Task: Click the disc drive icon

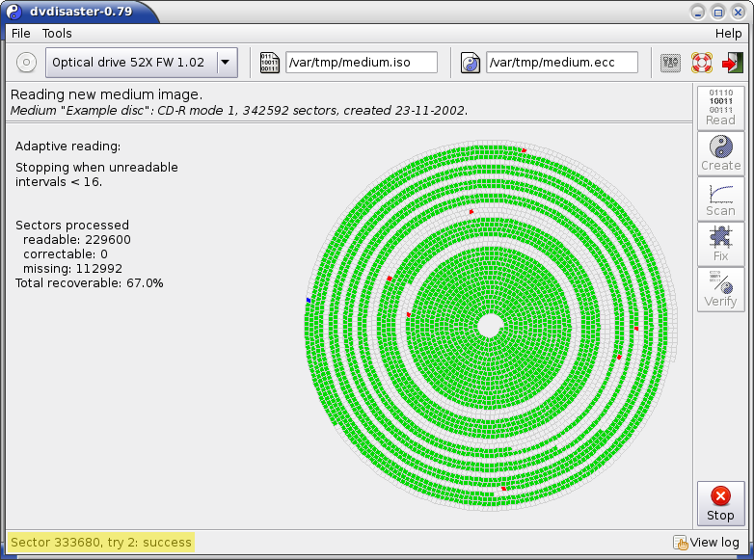Action: 26,63
